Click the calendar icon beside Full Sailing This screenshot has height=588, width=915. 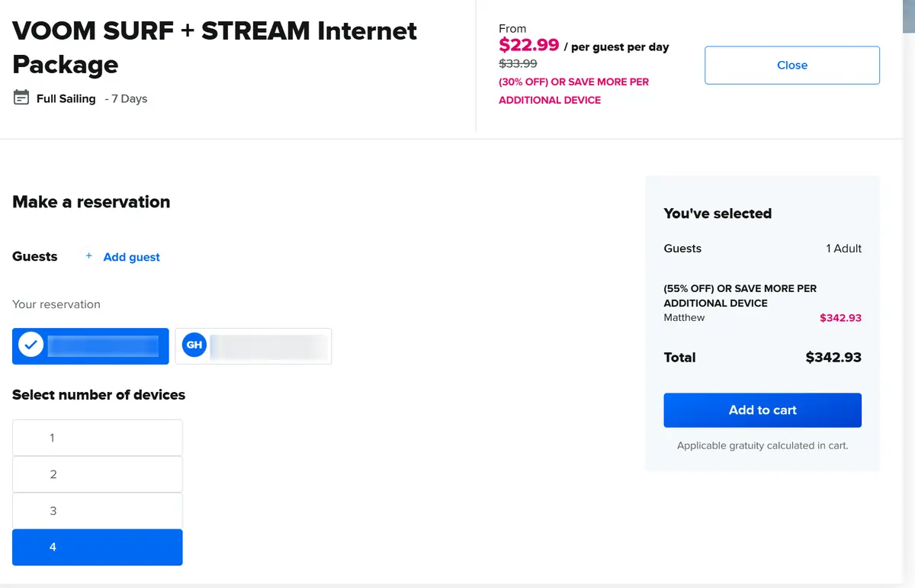click(21, 98)
